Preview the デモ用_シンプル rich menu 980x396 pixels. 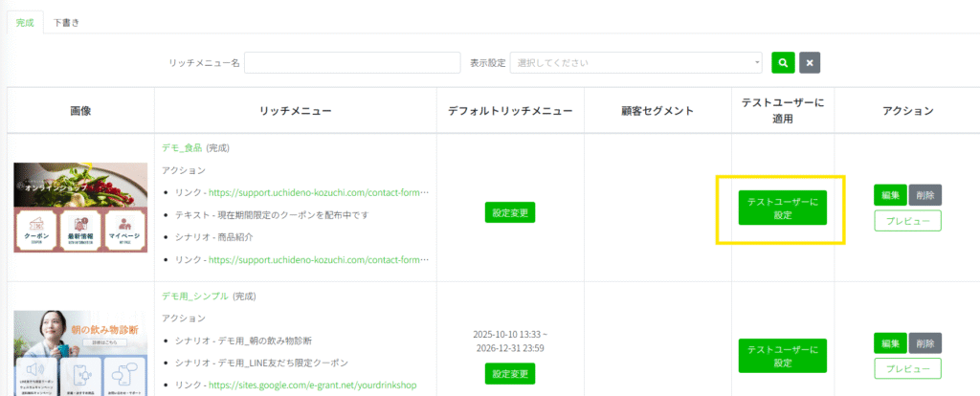click(x=907, y=368)
